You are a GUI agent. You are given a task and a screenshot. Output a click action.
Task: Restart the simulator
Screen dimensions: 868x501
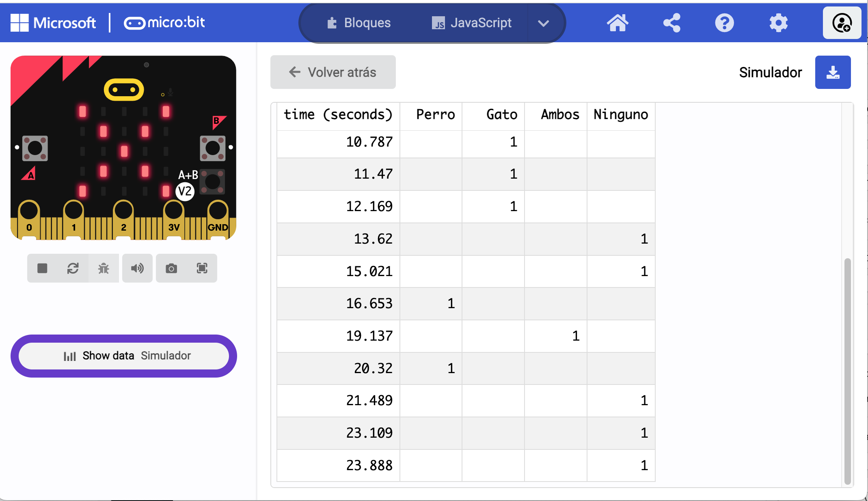coord(73,268)
